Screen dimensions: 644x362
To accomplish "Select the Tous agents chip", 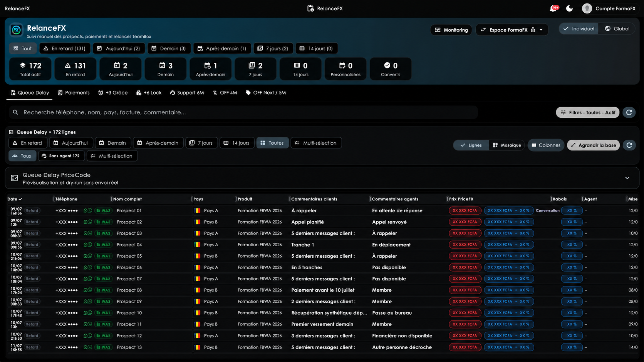I will click(x=22, y=156).
